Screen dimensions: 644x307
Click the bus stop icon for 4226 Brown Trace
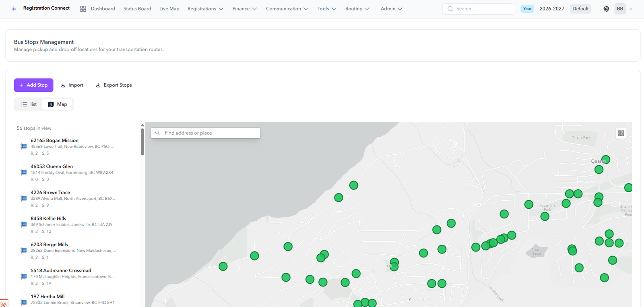(24, 198)
